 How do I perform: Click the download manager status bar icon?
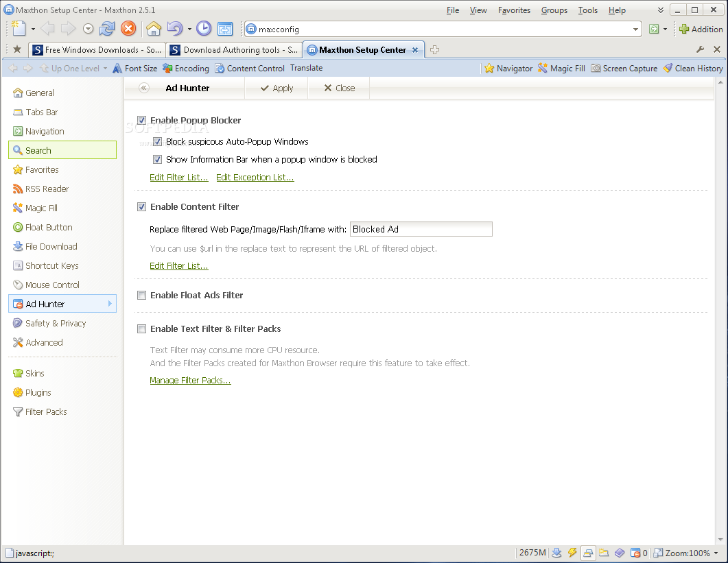point(556,552)
